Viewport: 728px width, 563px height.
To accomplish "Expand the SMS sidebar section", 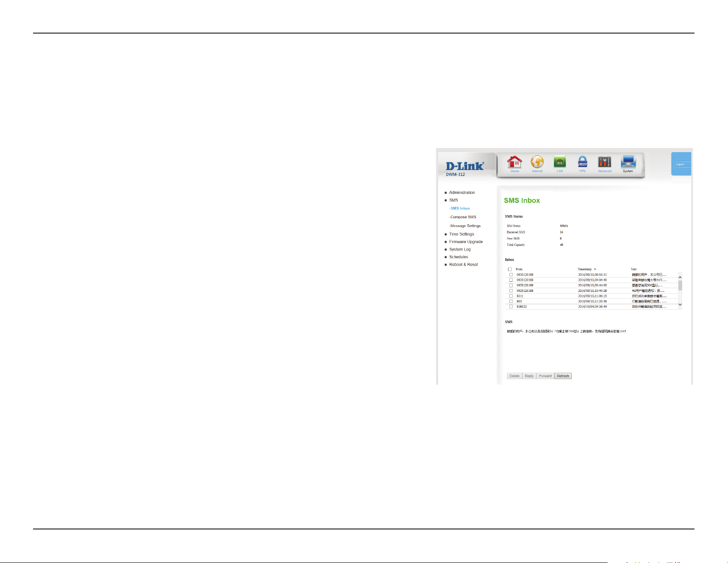I will click(x=453, y=200).
